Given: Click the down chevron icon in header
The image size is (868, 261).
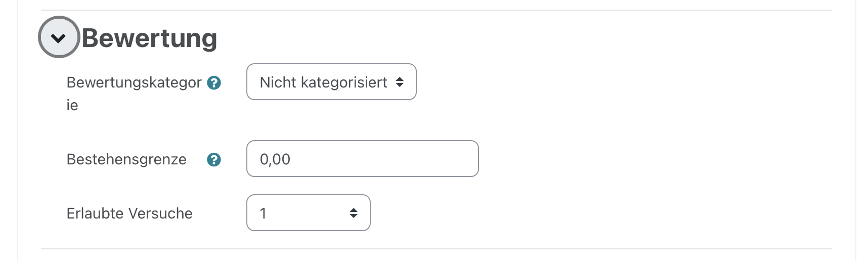Looking at the screenshot, I should (x=59, y=38).
